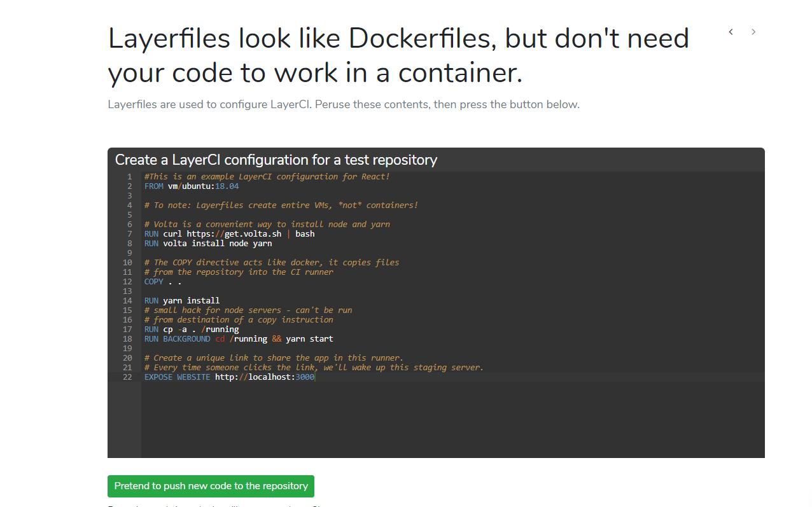Click line 'RUN curl https://get.volta.sh | bash'
Image resolution: width=812 pixels, height=507 pixels.
pos(229,234)
